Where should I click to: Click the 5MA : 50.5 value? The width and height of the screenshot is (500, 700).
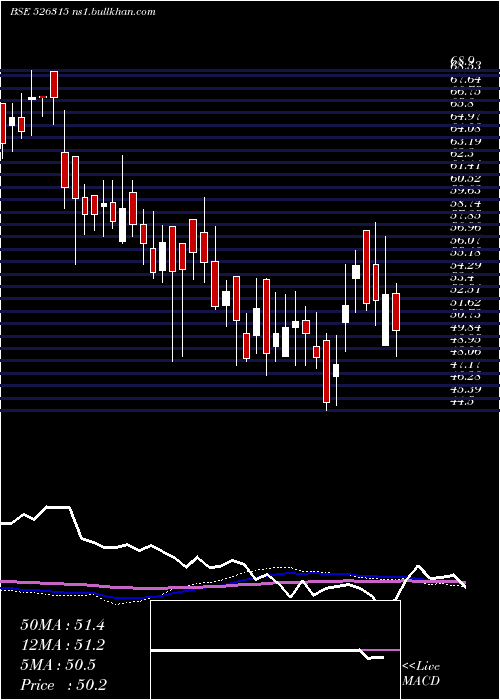[58, 665]
